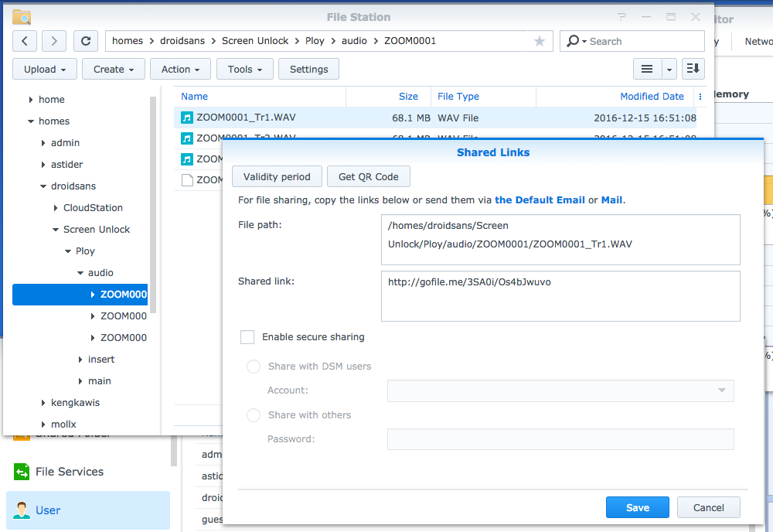Switch to list view mode icon
773x532 pixels.
[x=648, y=69]
